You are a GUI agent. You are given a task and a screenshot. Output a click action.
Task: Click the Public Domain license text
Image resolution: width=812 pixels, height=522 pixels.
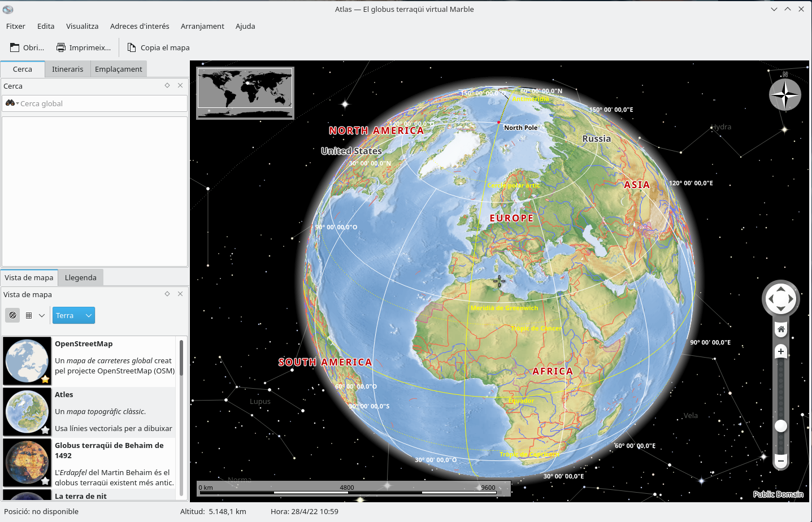[x=778, y=494]
